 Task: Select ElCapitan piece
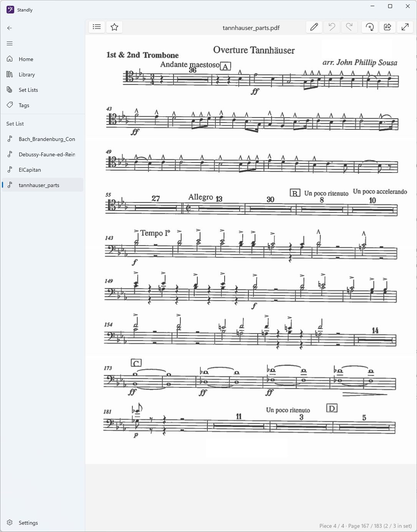(42, 170)
